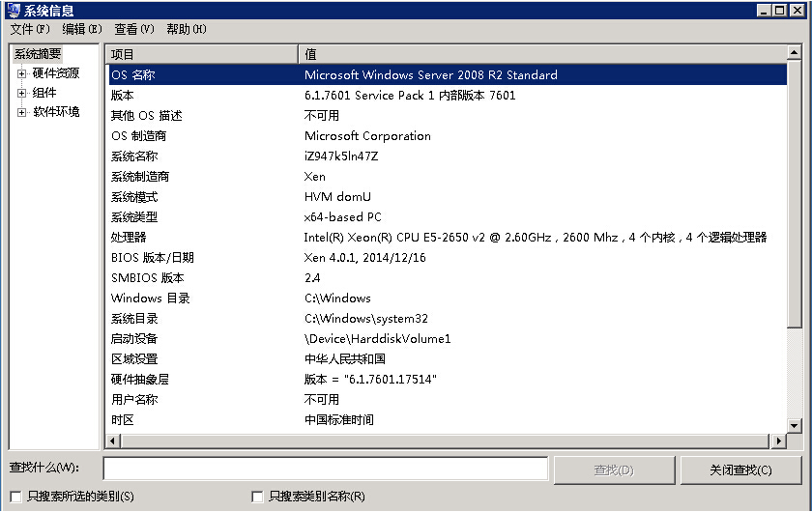Click the vertical scrollbar thumb

coord(794,193)
